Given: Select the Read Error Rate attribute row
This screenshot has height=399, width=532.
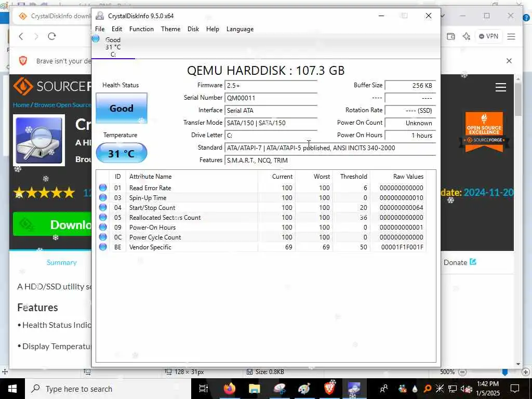Looking at the screenshot, I should (261, 188).
